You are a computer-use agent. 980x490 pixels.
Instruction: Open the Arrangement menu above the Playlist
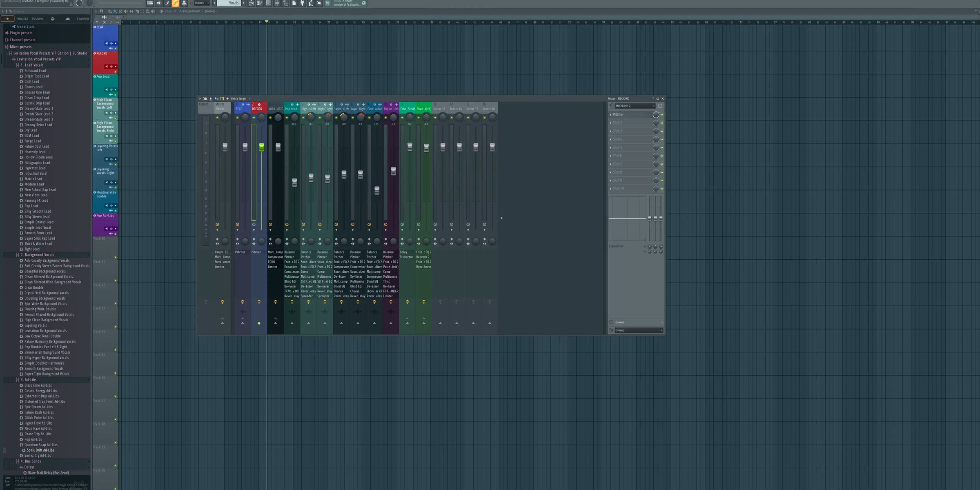pyautogui.click(x=189, y=11)
